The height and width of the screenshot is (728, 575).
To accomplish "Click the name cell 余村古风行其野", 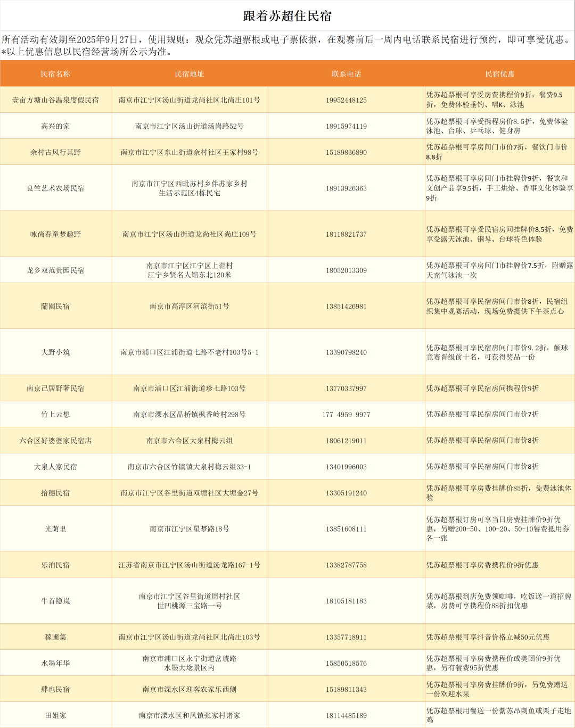I will pos(55,152).
